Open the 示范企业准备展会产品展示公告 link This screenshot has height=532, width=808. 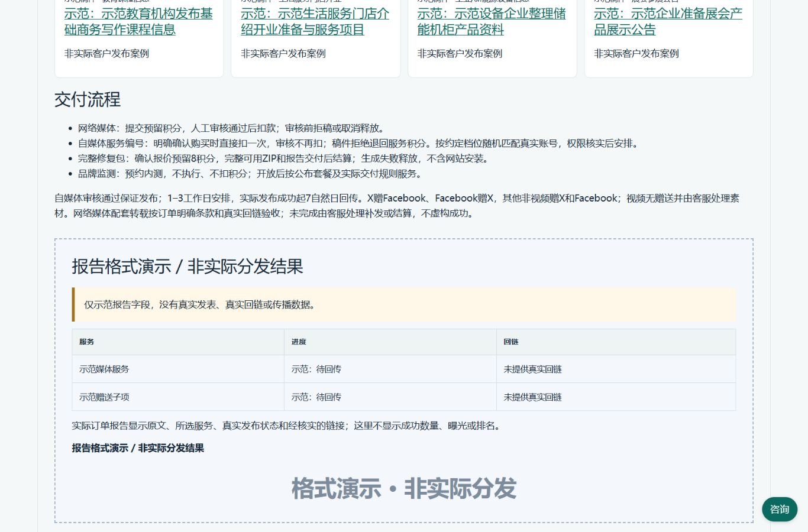point(668,21)
